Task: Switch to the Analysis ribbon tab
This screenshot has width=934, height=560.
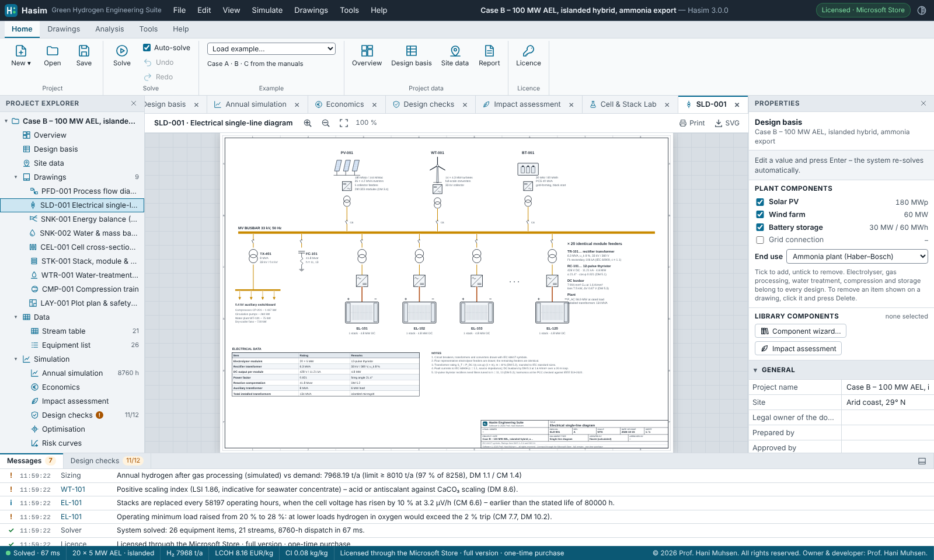Action: [110, 29]
